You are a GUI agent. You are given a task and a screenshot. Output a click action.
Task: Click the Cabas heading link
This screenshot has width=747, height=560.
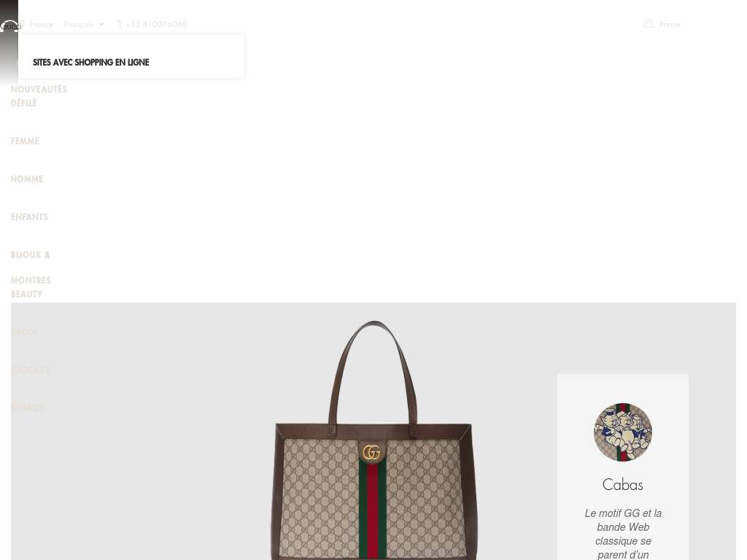(623, 484)
